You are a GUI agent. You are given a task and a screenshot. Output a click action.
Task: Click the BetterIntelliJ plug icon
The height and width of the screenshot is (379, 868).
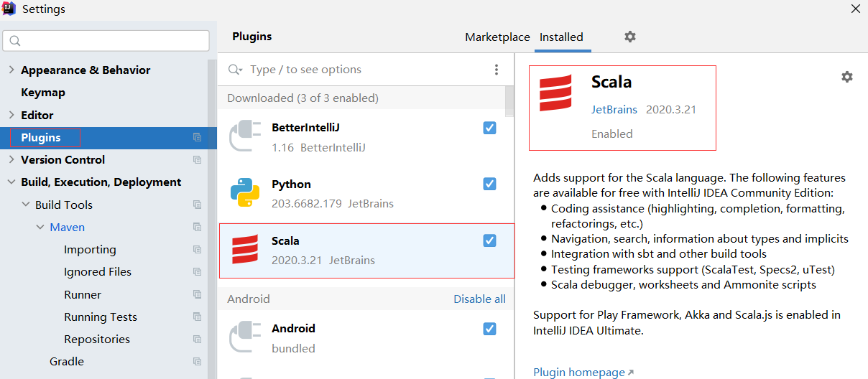point(245,137)
